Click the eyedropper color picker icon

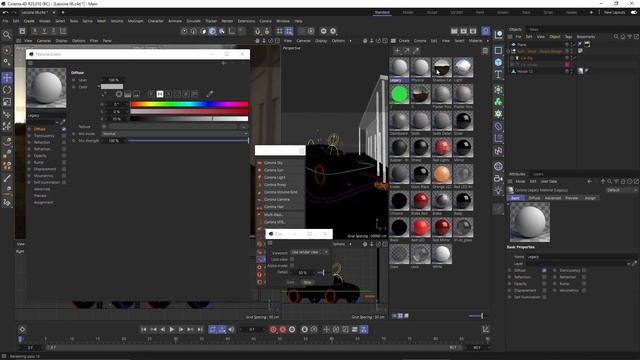click(x=209, y=94)
